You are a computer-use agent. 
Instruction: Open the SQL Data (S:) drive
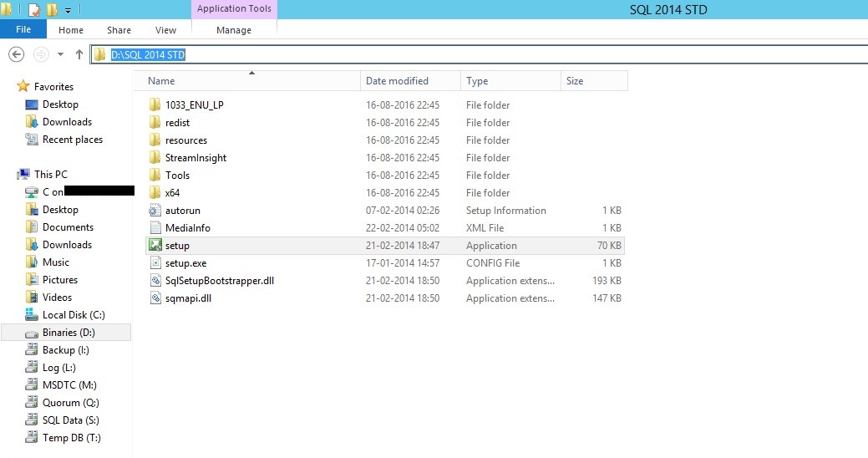(71, 420)
